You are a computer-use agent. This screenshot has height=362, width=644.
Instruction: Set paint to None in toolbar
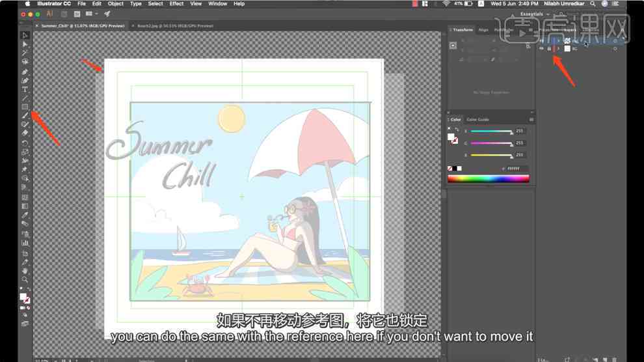point(28,307)
